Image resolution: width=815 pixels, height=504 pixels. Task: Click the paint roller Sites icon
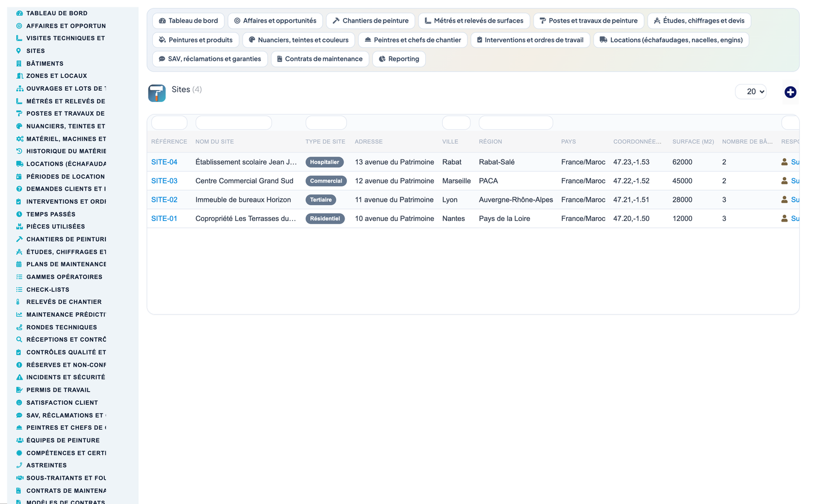[x=157, y=93]
